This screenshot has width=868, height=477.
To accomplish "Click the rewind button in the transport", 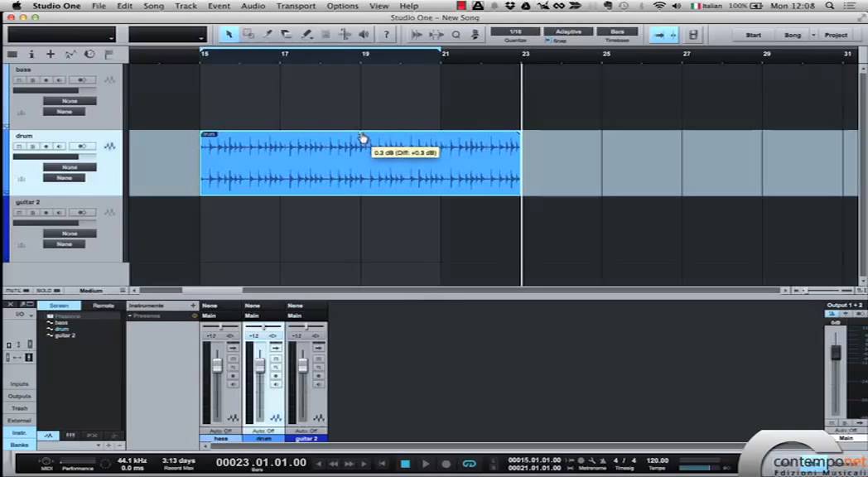I will coord(334,464).
